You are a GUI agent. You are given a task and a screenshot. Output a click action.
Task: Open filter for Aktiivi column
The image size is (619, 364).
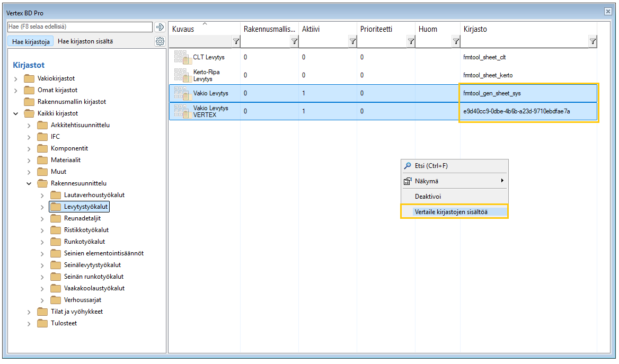pyautogui.click(x=352, y=41)
